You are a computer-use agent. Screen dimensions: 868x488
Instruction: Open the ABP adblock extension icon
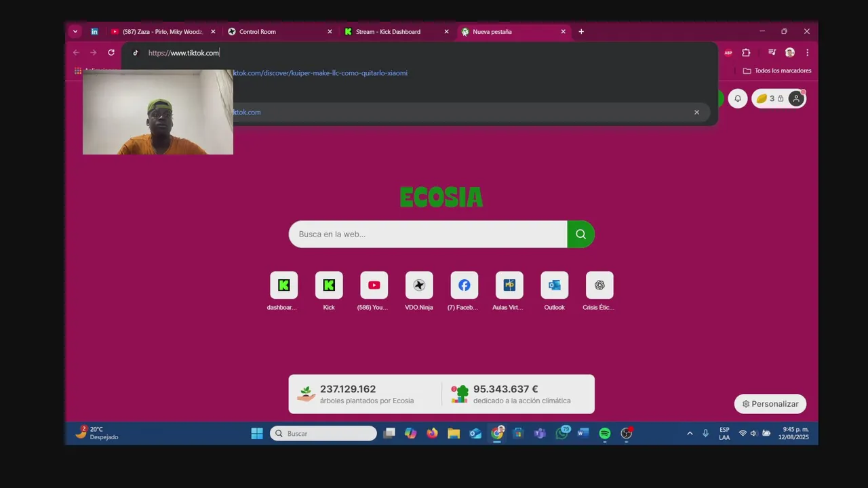(728, 52)
